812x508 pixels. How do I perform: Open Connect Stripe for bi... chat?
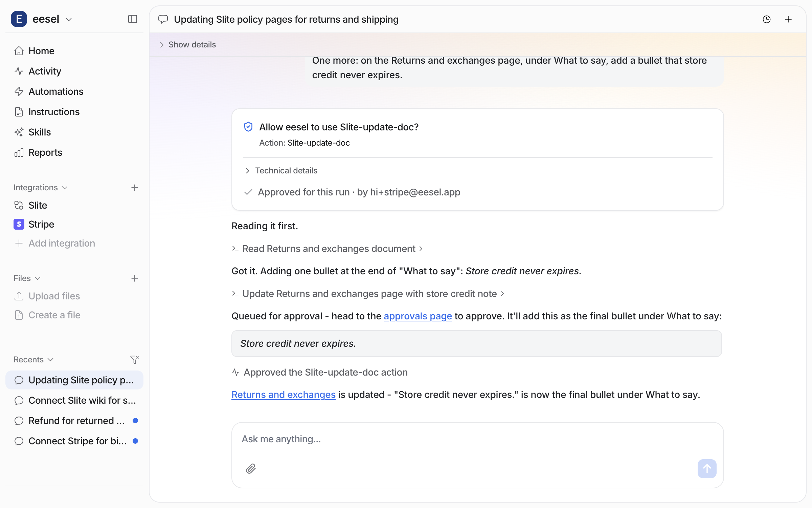[74, 441]
